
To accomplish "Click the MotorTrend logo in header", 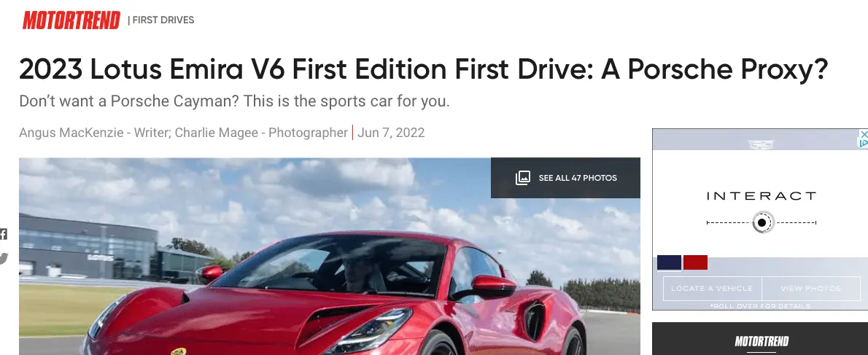I will (x=71, y=20).
